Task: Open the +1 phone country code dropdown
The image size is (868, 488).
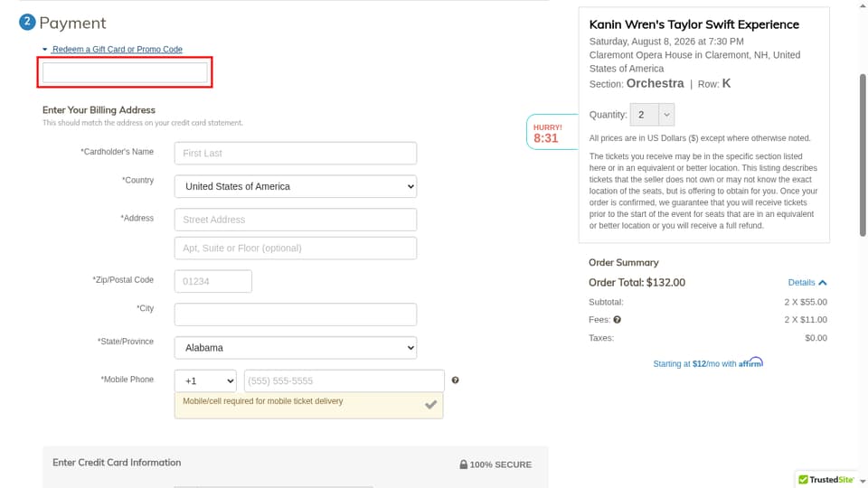Action: point(205,380)
